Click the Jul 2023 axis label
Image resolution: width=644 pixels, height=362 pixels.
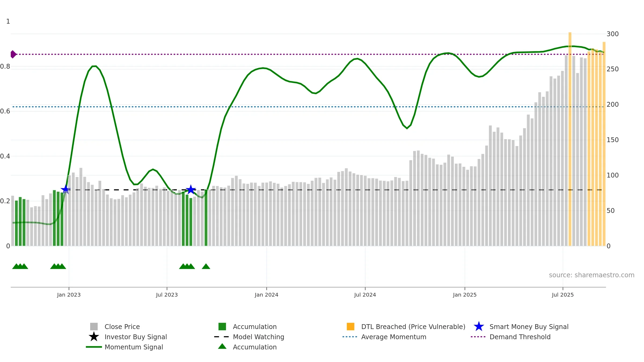coord(167,295)
